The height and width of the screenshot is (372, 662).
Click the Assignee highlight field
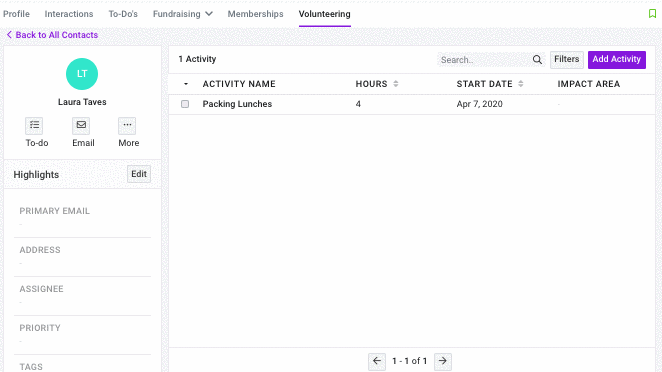pos(82,295)
